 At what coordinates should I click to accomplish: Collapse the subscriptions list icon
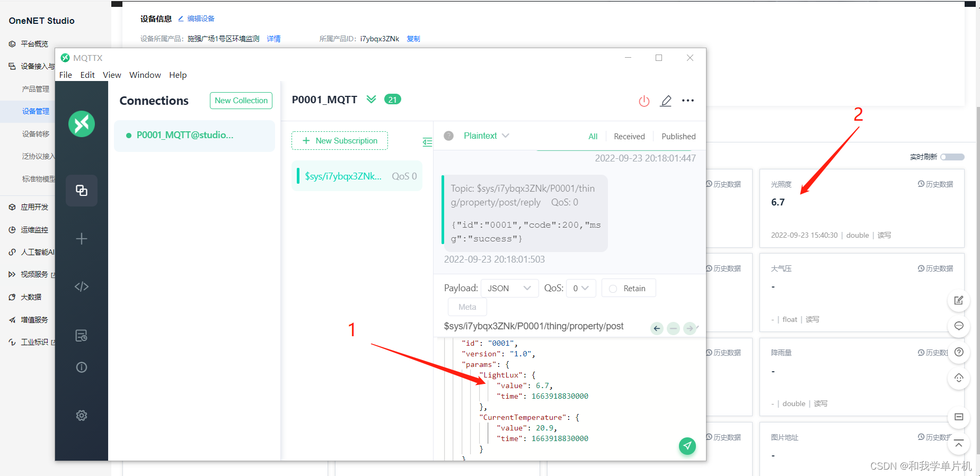(427, 142)
